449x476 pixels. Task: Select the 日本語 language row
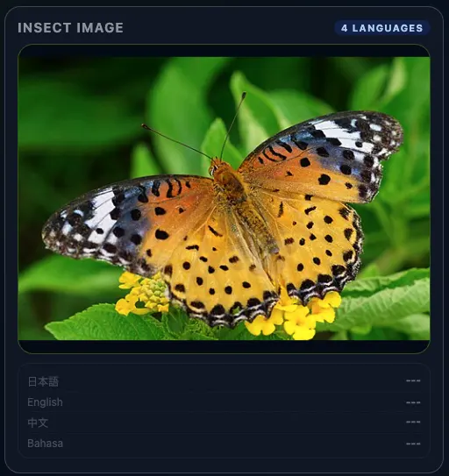224,381
